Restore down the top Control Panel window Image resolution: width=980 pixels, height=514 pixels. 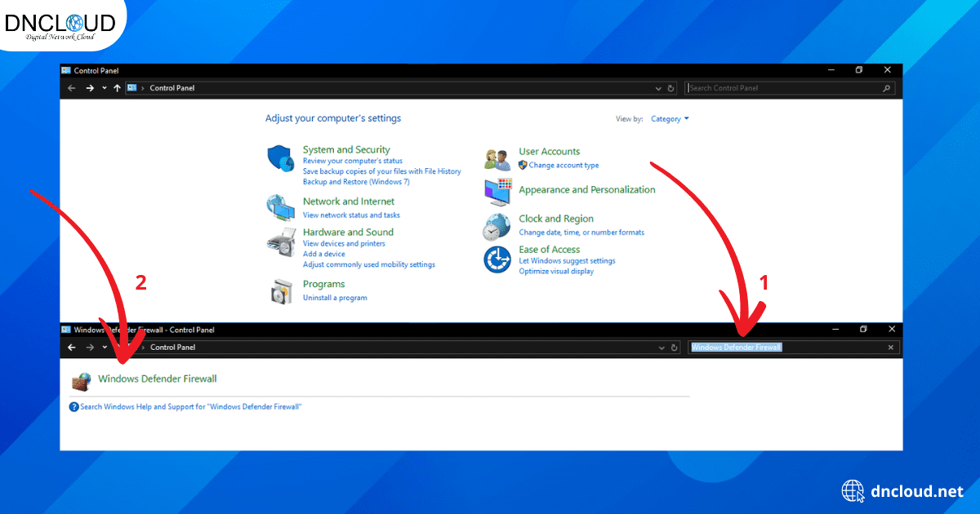(859, 70)
